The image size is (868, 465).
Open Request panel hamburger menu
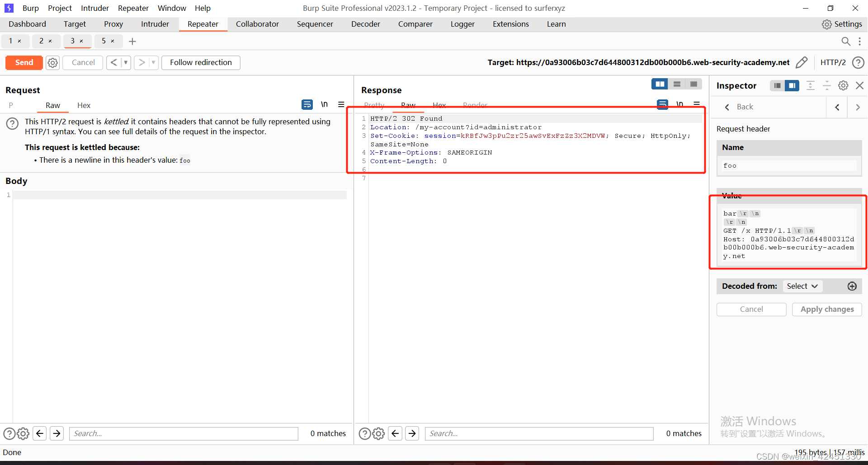click(x=341, y=104)
